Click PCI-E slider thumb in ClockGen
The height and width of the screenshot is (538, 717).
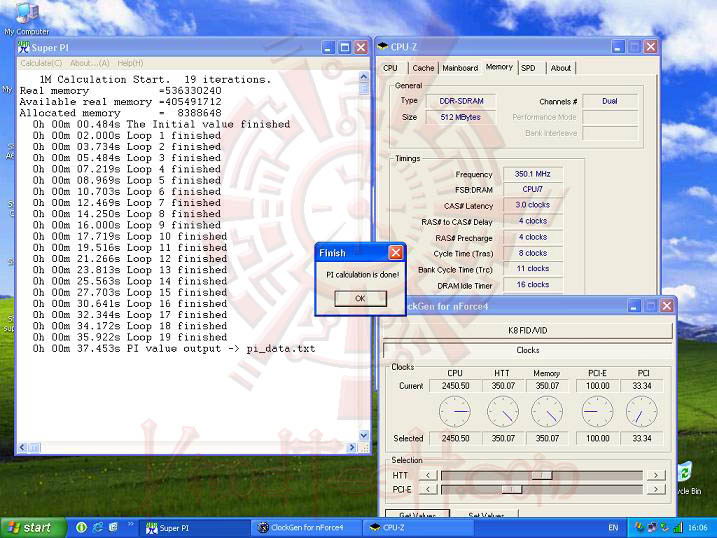point(512,490)
